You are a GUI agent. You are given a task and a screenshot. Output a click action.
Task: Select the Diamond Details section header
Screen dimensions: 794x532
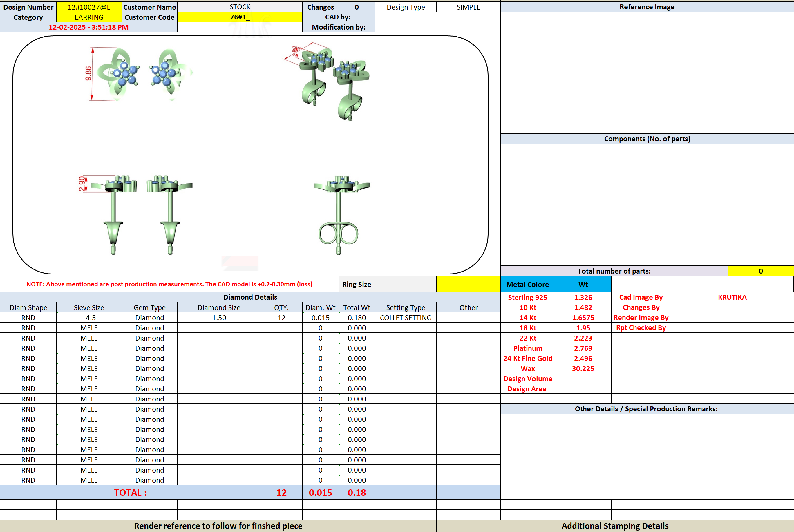[250, 297]
